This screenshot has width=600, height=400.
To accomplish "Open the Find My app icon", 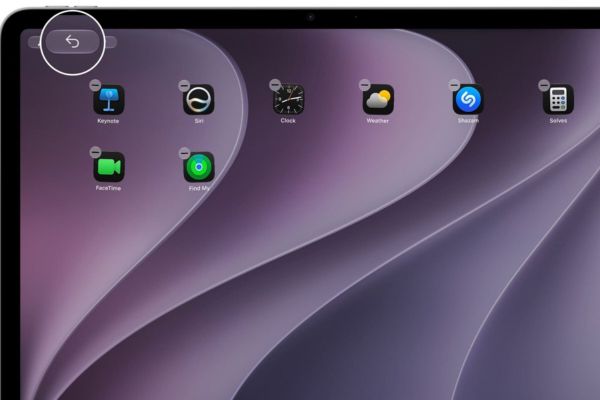I will click(x=199, y=167).
